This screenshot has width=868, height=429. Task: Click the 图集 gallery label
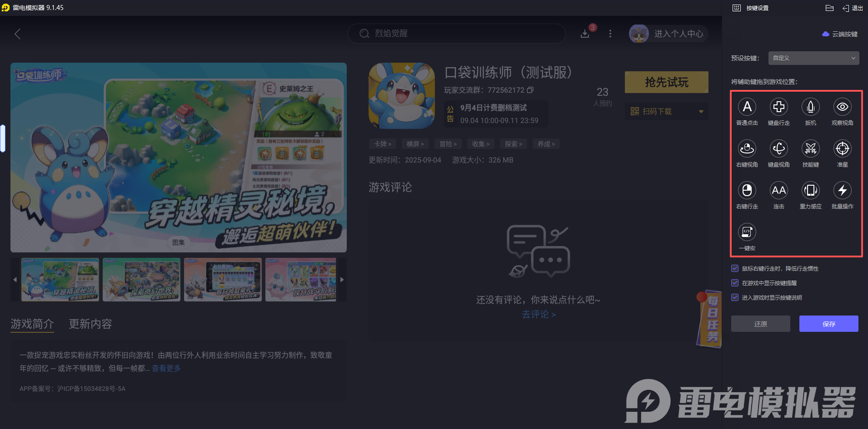click(179, 242)
